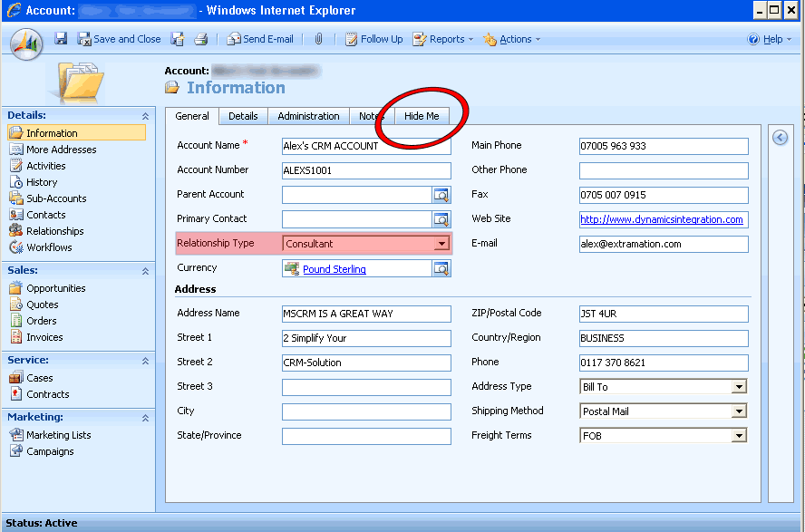Click the Account Number input field

pos(366,170)
